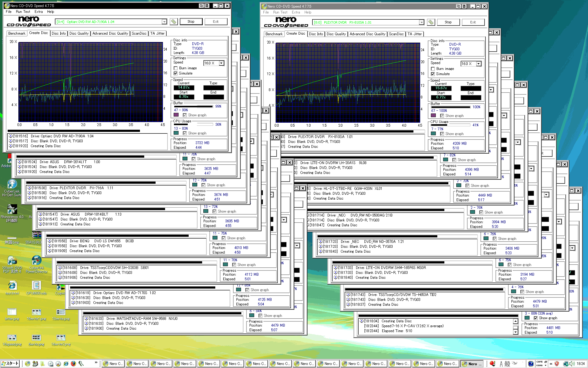Viewport: 588px width, 368px height.
Task: Click the copy-to-clipboard icon in left Nero title bar
Action: (201, 6)
